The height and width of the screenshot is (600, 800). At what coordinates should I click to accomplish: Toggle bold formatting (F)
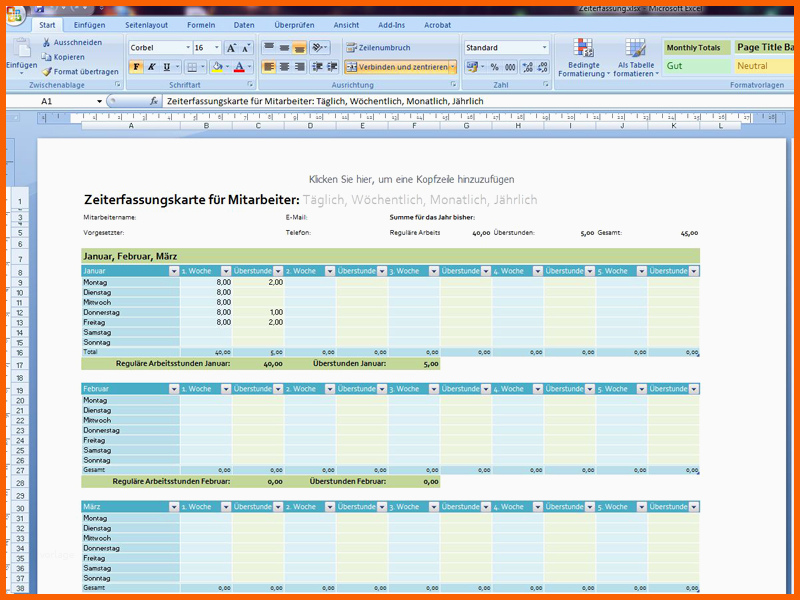(x=138, y=67)
